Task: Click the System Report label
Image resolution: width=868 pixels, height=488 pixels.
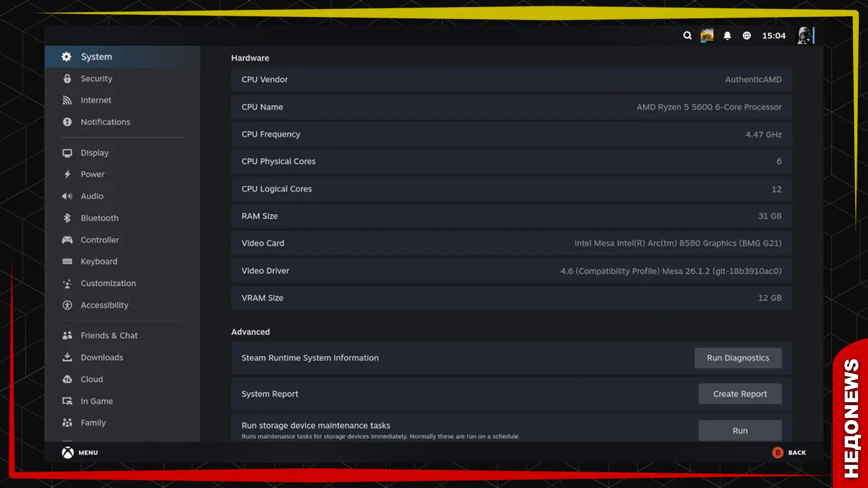Action: 269,394
